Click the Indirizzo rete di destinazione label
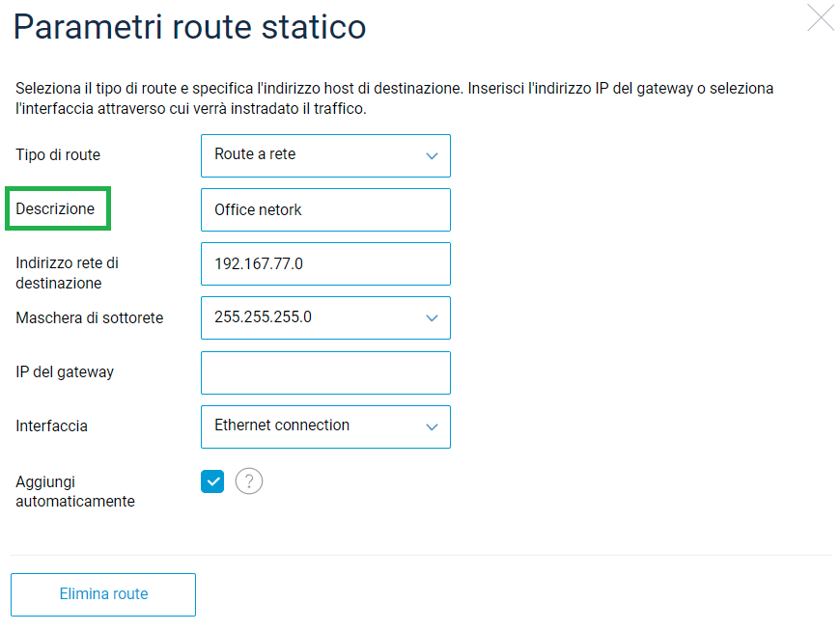 (68, 273)
